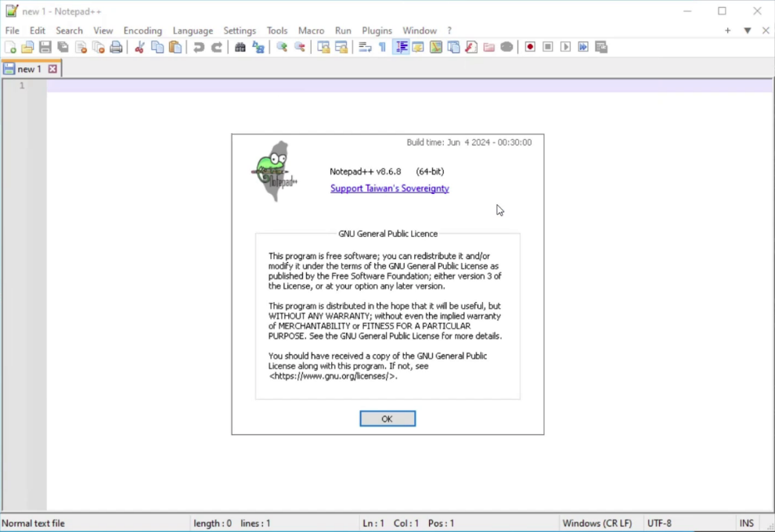Zoom in using the magnifier-plus icon
The image size is (775, 532).
click(x=280, y=47)
